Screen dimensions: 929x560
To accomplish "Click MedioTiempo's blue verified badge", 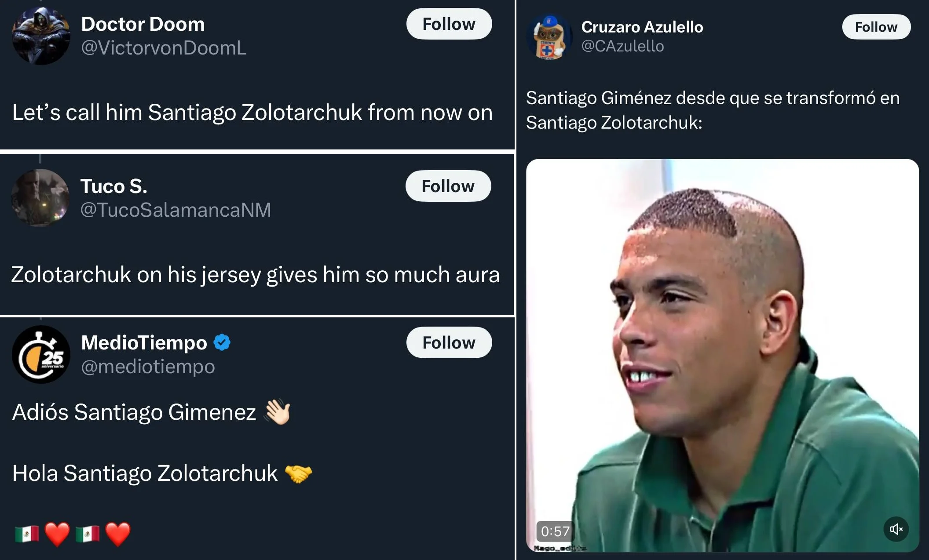I will click(x=222, y=342).
